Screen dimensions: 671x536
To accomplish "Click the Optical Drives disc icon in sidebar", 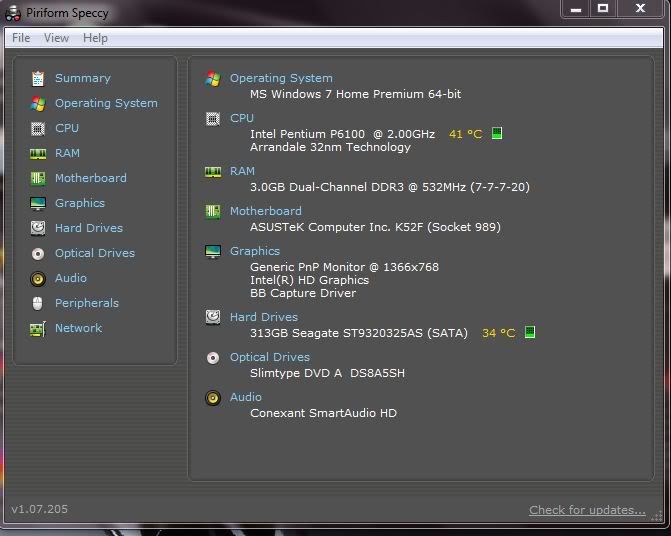I will pos(38,253).
